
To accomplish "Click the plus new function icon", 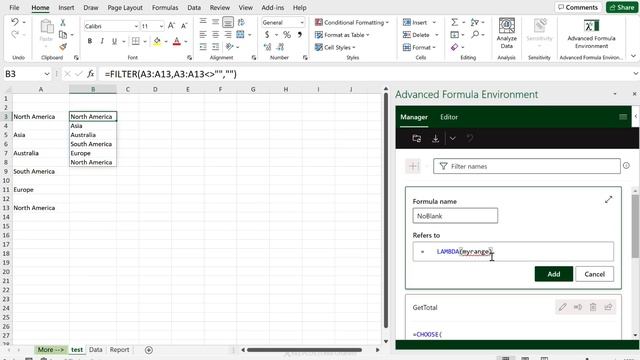I will click(413, 166).
